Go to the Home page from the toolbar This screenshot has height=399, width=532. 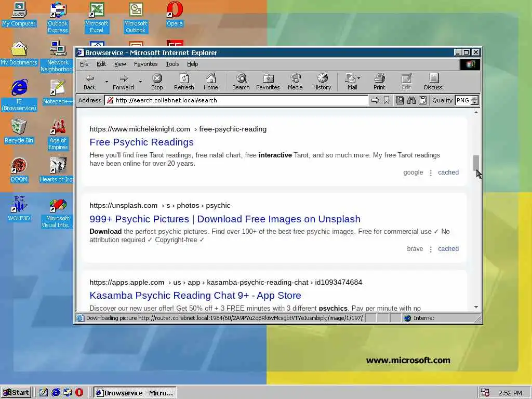pyautogui.click(x=211, y=82)
